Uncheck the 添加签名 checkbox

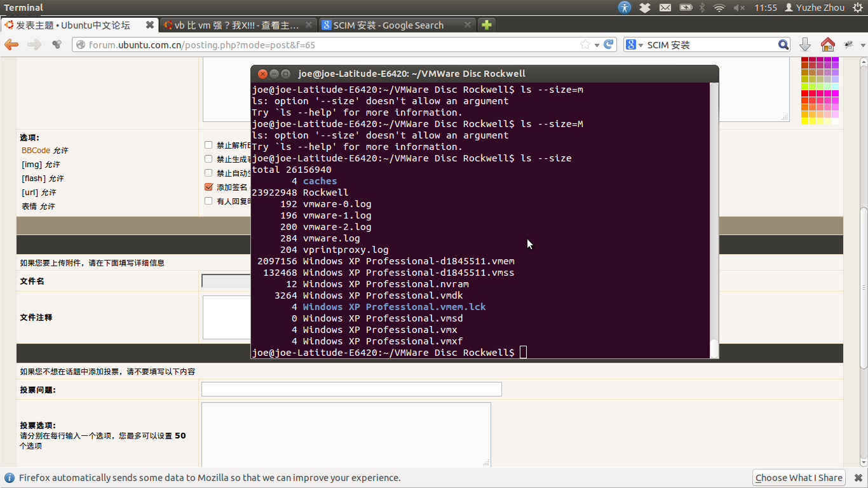pos(208,187)
